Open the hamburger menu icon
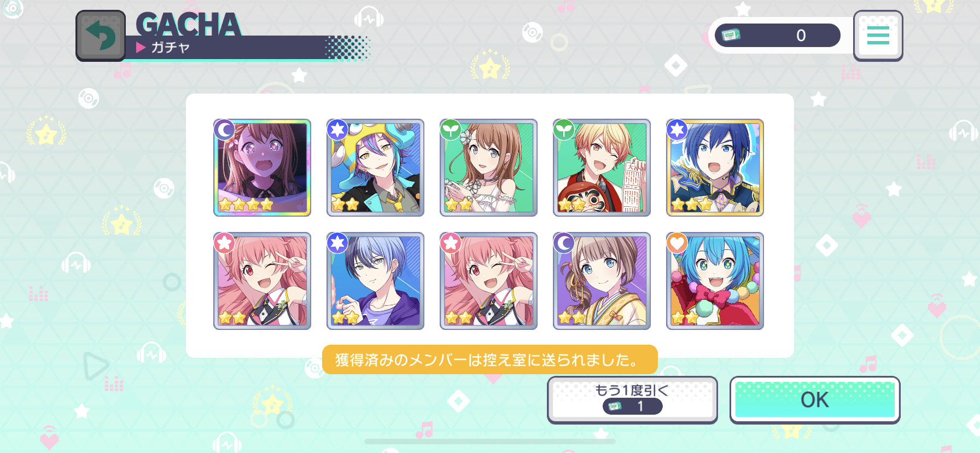 878,36
